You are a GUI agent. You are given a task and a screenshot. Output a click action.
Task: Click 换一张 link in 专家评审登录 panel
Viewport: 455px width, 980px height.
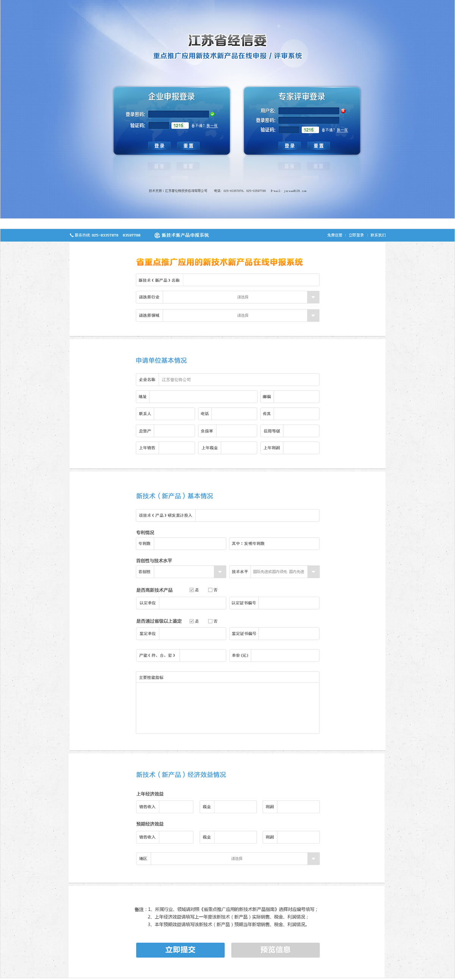coord(342,130)
